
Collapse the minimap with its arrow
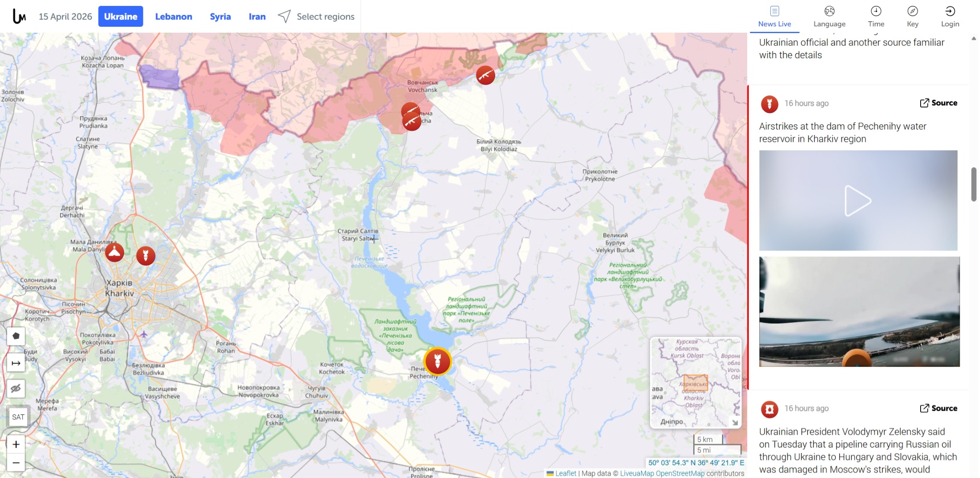(x=735, y=422)
